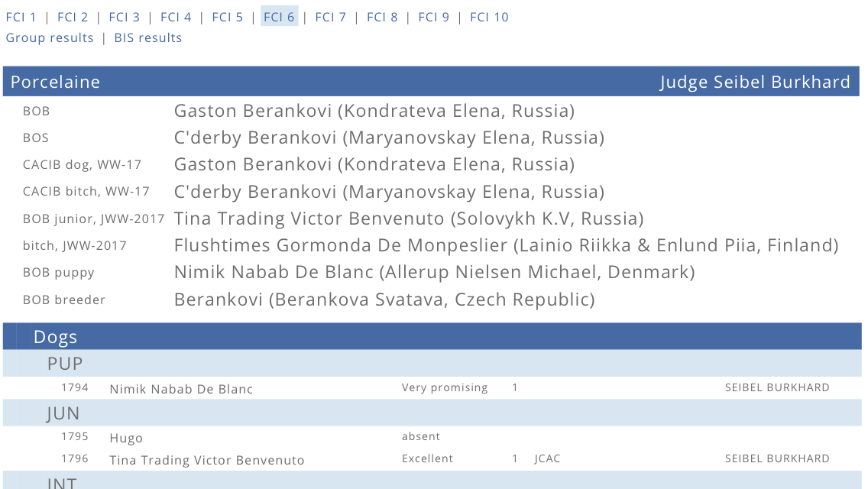Select FCI 9 tab
The width and height of the screenshot is (868, 489).
pos(434,17)
